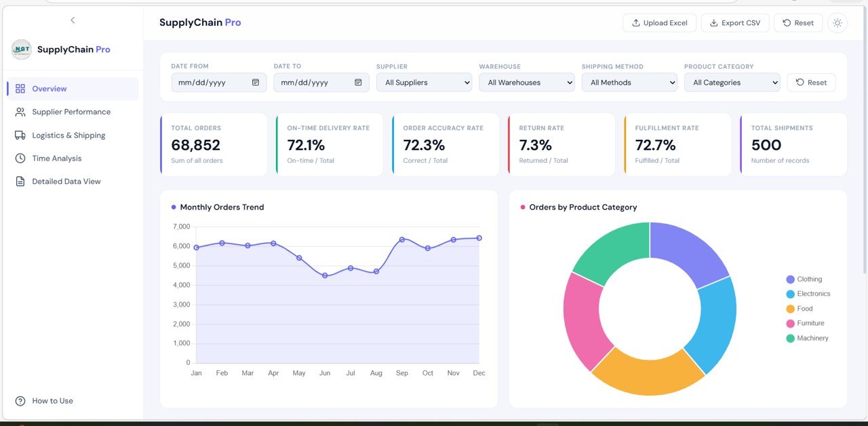Click the Date From input field
868x426 pixels.
point(210,82)
